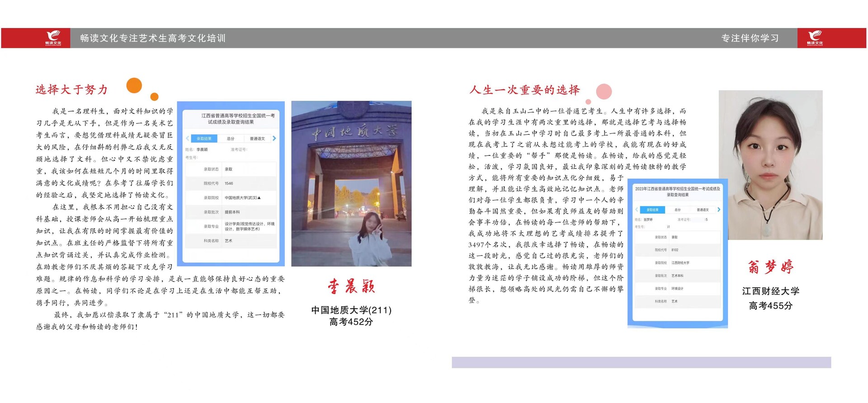Click the red name 翁梦婷
This screenshot has width=868, height=403.
770,267
